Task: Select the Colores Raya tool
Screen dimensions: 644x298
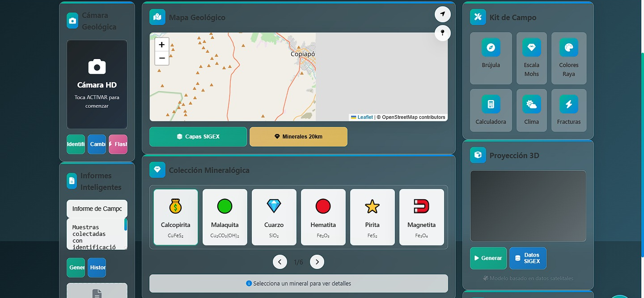Action: [x=568, y=59]
